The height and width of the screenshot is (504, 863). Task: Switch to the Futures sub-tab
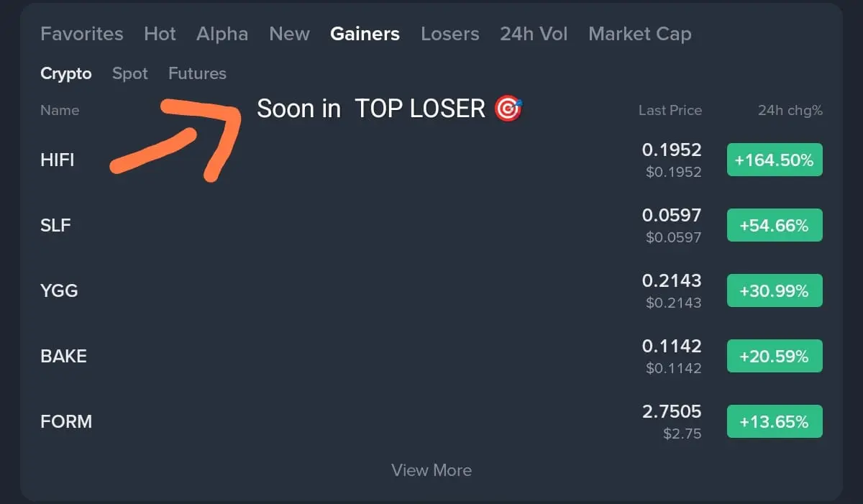click(197, 73)
